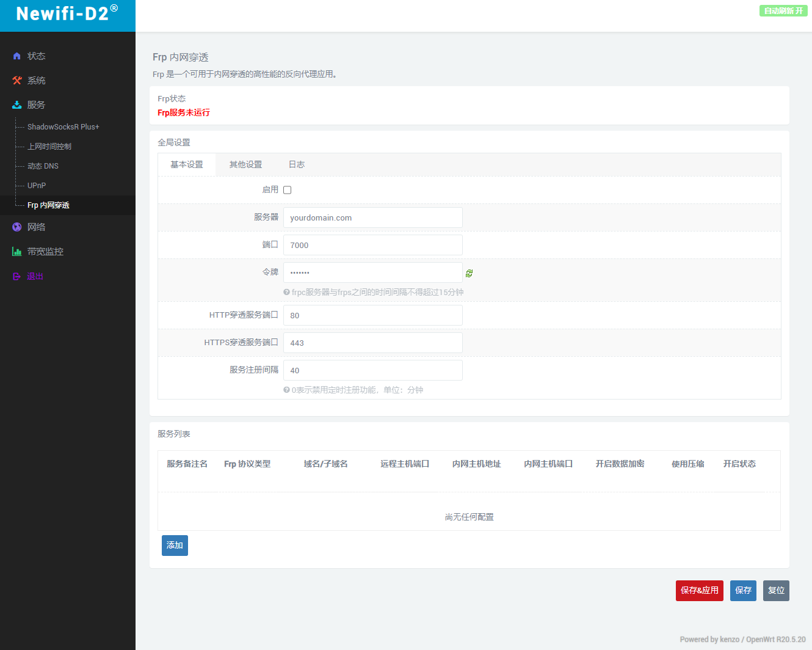Click the 添加 add button
The image size is (812, 650).
(x=175, y=545)
